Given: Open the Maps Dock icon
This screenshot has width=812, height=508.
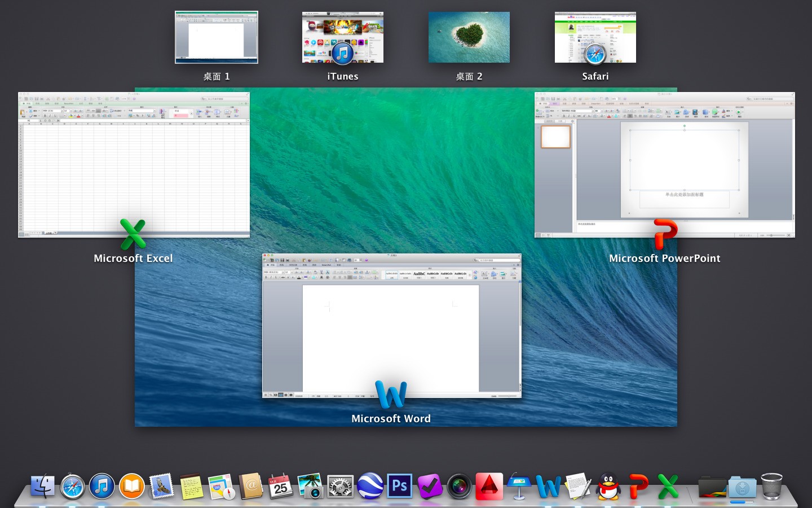Looking at the screenshot, I should click(221, 486).
